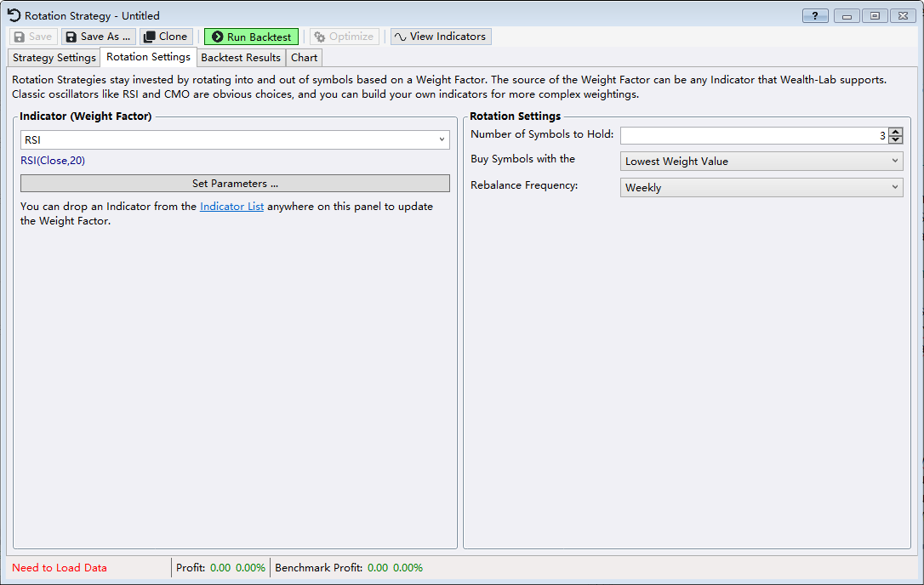Maximize the Rotation Strategy window
Image resolution: width=924 pixels, height=585 pixels.
click(x=874, y=16)
